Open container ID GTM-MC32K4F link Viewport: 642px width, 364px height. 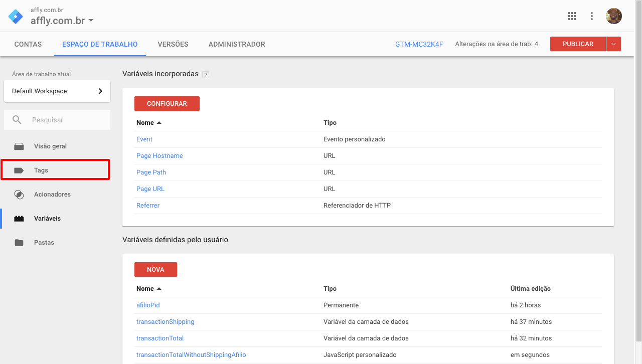click(419, 44)
